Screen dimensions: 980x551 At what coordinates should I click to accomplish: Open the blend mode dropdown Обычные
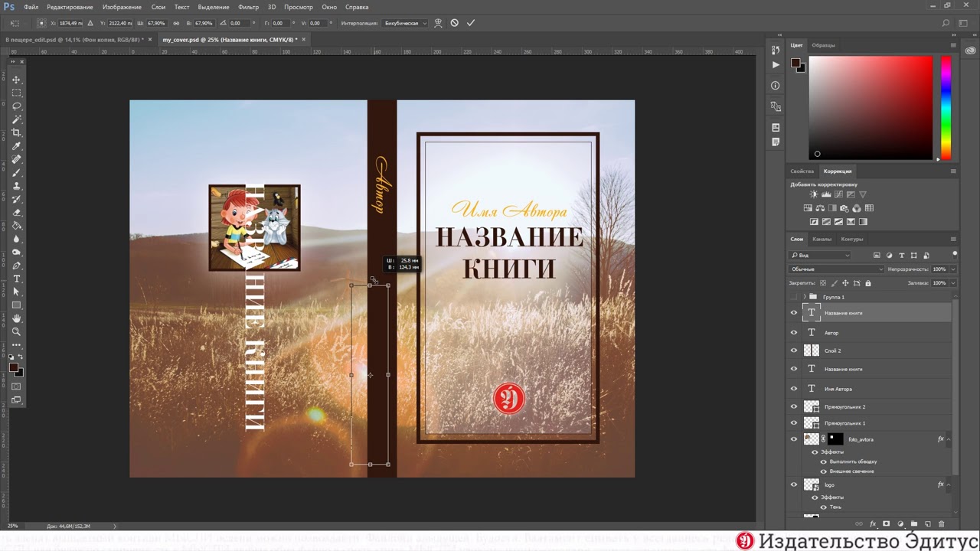(x=836, y=269)
